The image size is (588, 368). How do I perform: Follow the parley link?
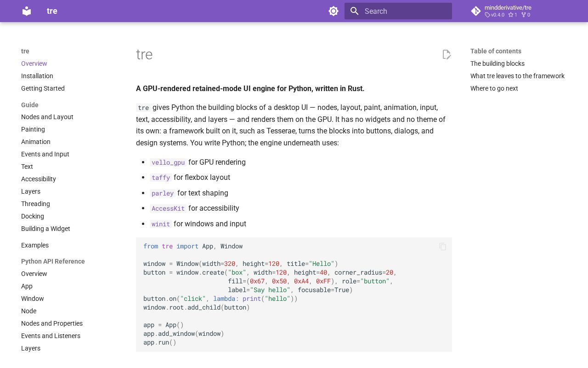click(163, 193)
